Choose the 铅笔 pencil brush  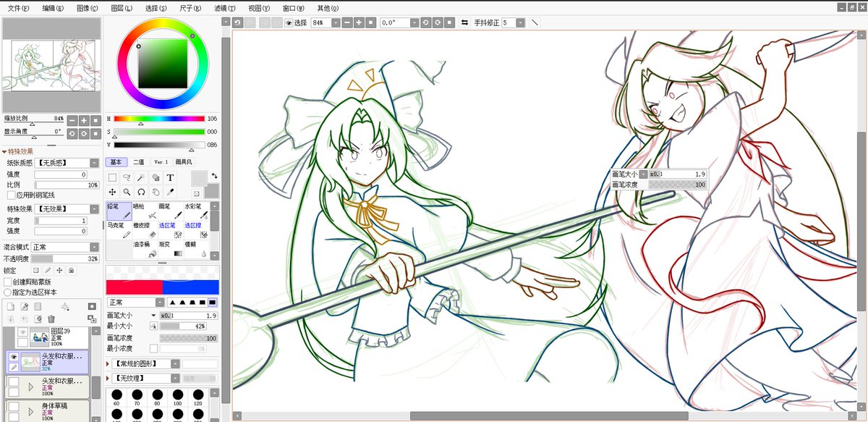coord(119,211)
